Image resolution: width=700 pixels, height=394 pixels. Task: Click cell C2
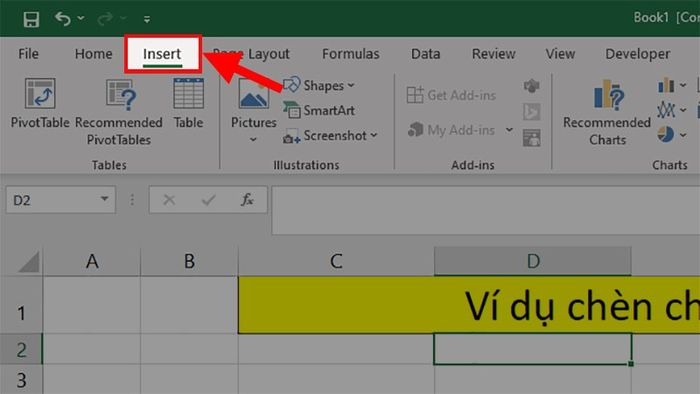(336, 349)
